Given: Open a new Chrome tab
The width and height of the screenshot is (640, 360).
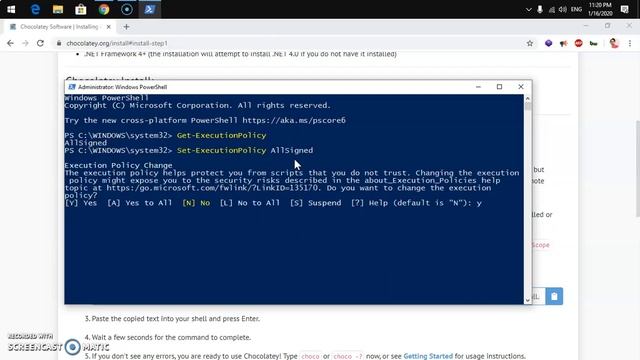Looking at the screenshot, I should click(126, 27).
